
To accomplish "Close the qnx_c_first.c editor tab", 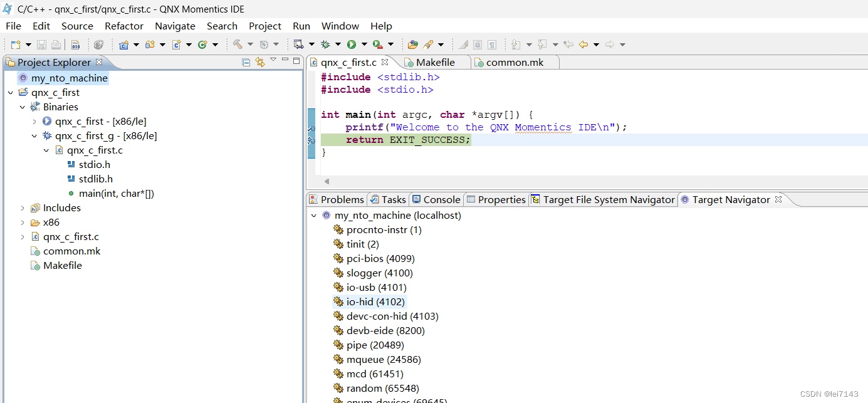I will (385, 62).
